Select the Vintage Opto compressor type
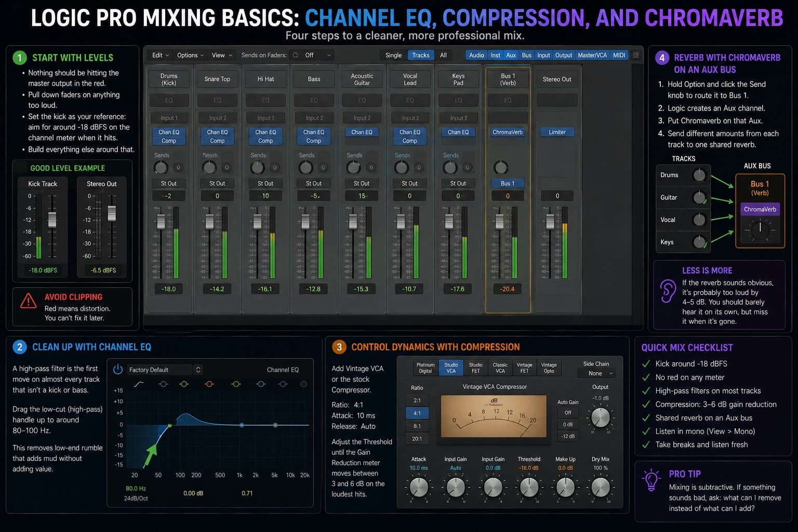The image size is (798, 532). pos(549,368)
